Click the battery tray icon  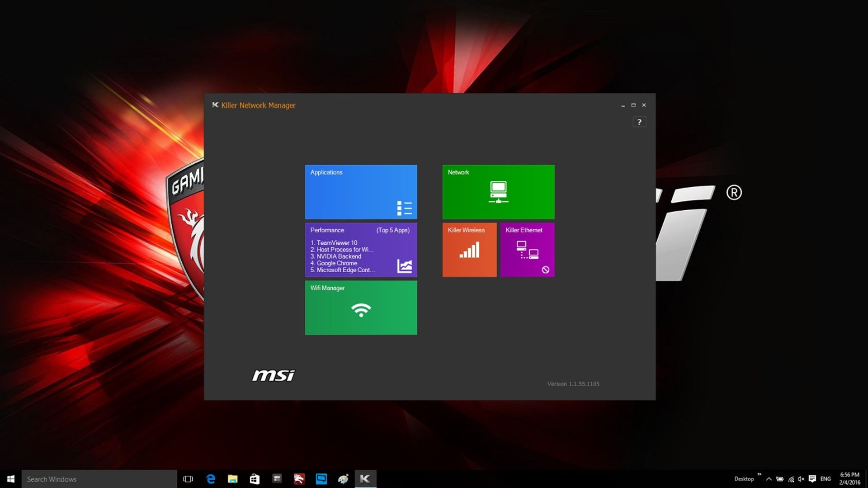(x=780, y=479)
